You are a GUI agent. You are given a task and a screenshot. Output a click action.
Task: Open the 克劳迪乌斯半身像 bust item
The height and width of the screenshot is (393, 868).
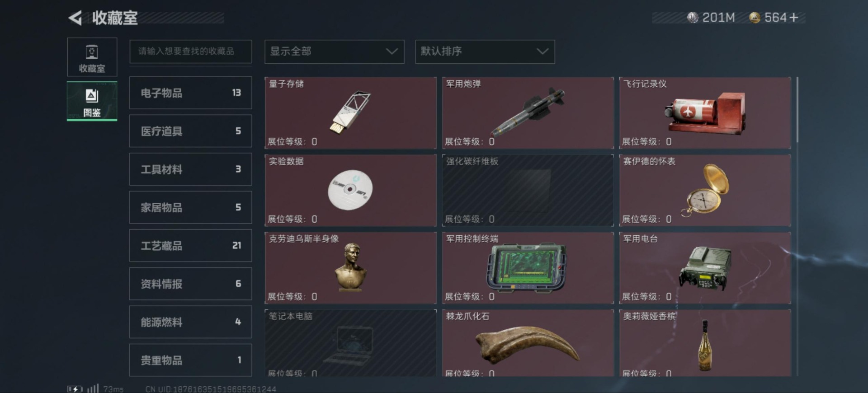350,268
